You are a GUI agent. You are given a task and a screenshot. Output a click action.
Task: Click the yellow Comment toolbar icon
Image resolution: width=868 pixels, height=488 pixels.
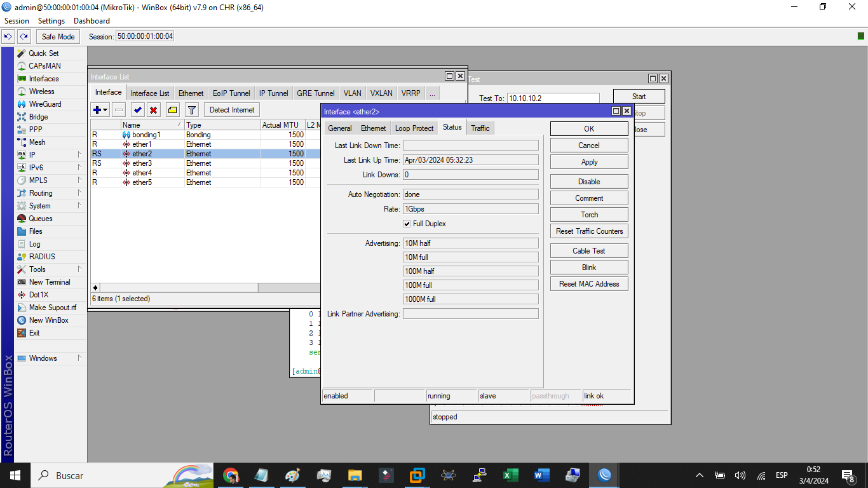pos(172,110)
